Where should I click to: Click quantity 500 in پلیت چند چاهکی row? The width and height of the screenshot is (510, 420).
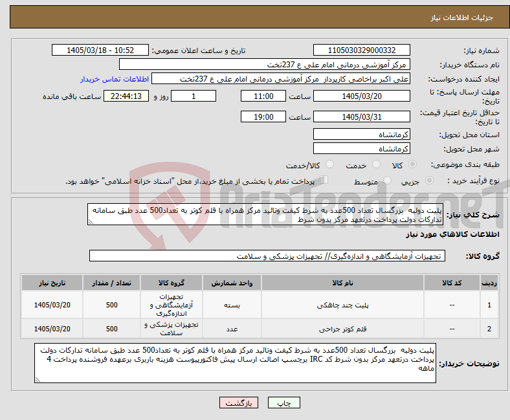tap(111, 305)
